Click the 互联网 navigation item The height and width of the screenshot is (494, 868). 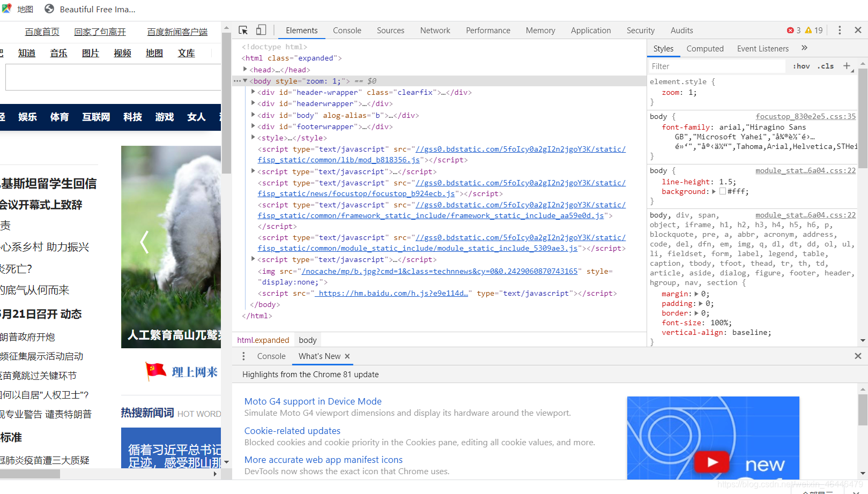(x=96, y=117)
